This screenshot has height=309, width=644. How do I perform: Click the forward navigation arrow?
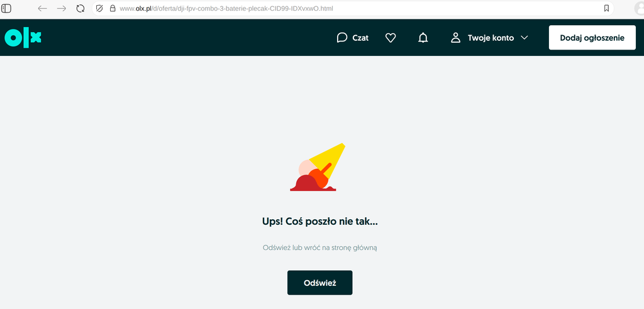[62, 9]
